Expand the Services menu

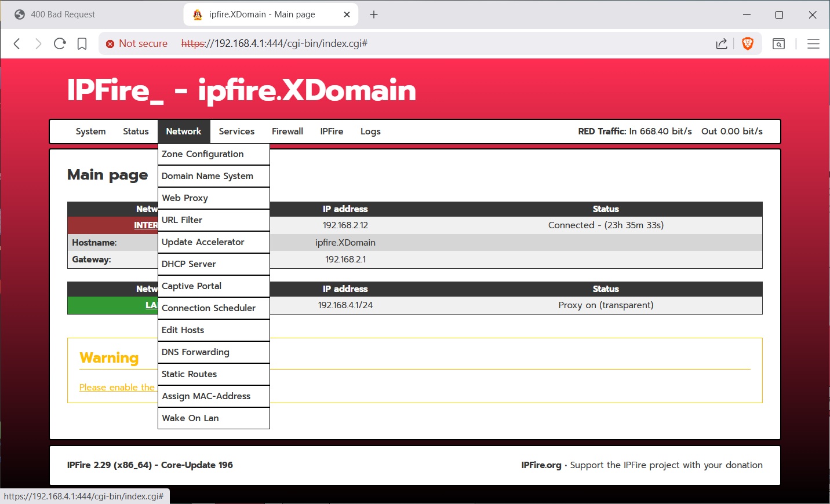click(x=236, y=132)
